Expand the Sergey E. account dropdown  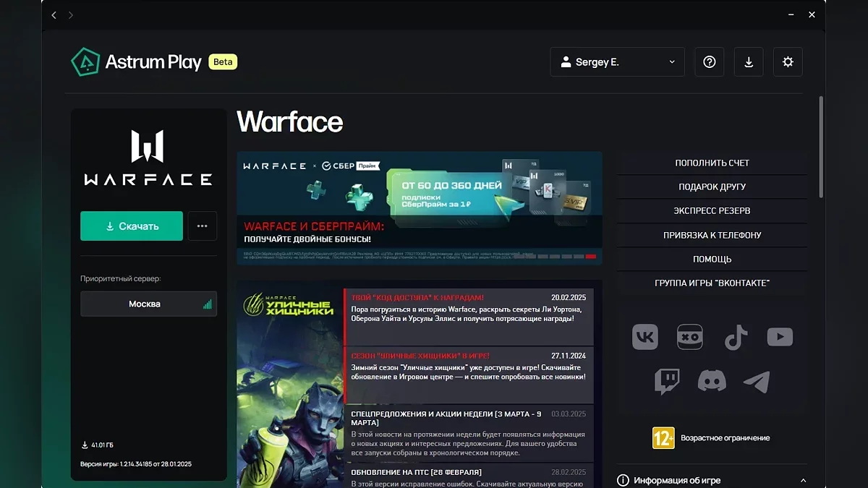pos(617,62)
